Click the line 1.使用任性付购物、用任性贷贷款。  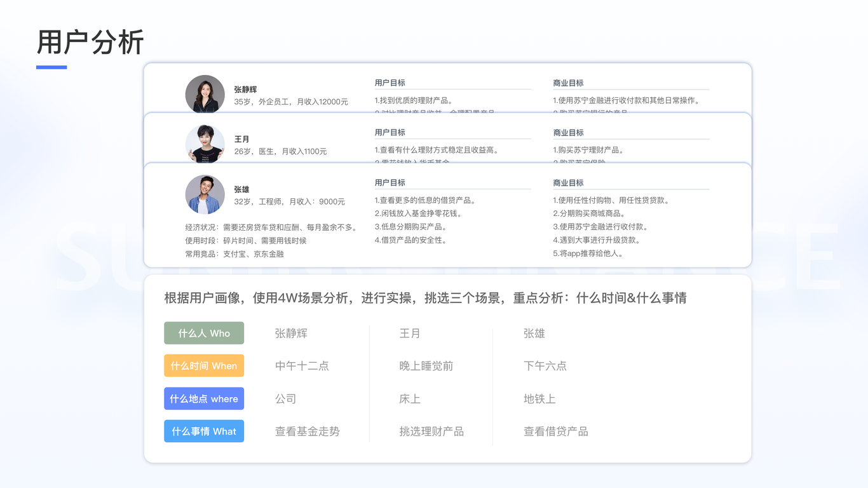click(x=611, y=200)
